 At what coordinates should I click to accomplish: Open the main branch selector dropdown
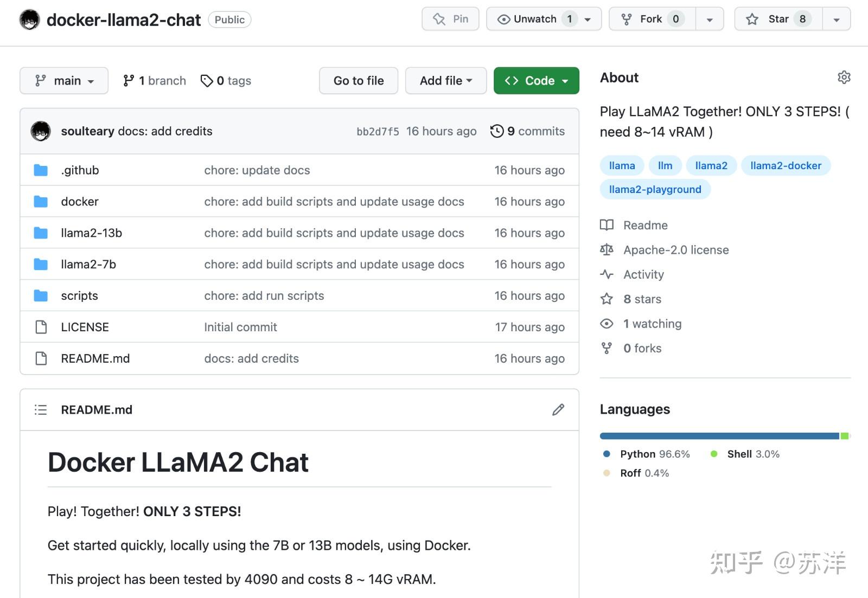tap(63, 80)
